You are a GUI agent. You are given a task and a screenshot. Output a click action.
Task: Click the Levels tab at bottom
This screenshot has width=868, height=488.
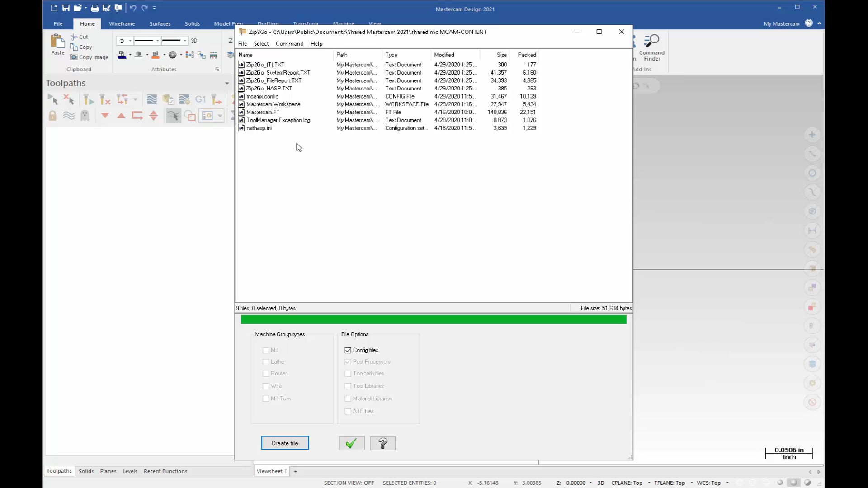[x=129, y=471]
